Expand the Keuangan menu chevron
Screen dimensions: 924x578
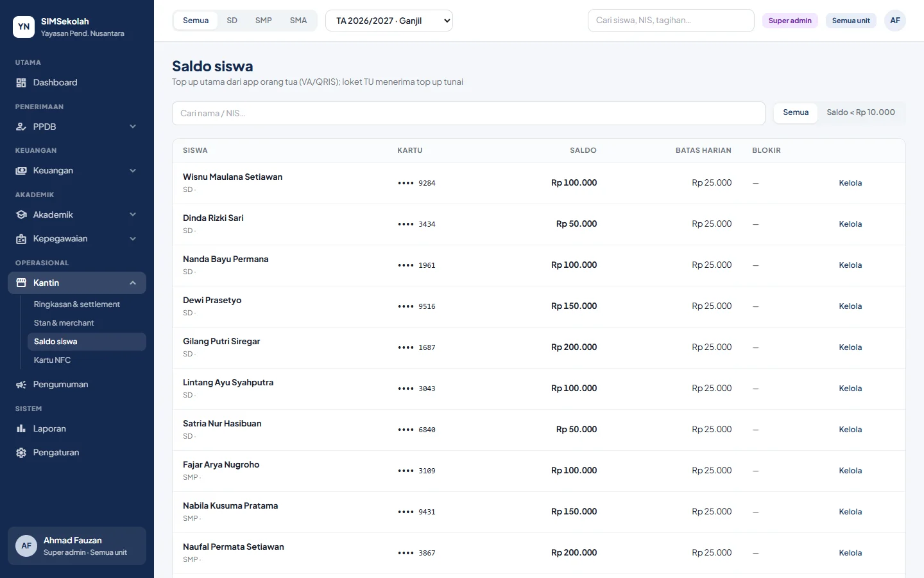pos(133,171)
